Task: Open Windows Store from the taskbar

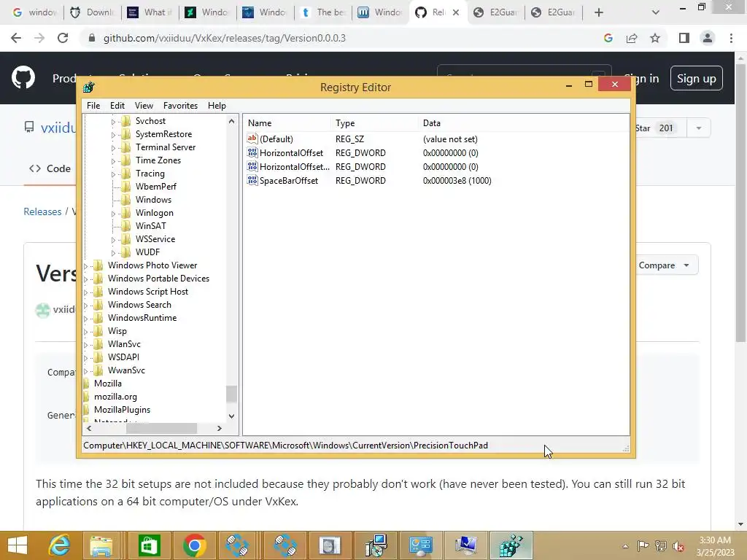Action: point(149,545)
